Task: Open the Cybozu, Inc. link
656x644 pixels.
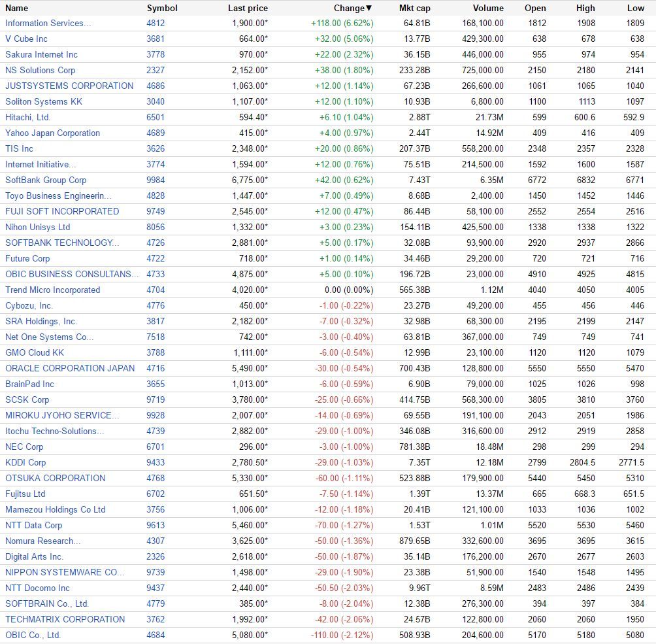Action: [29, 306]
